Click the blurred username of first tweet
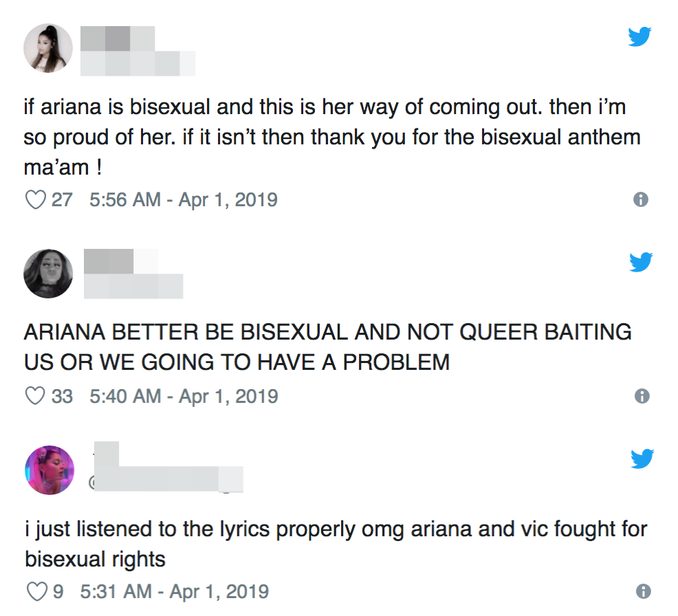This screenshot has height=616, width=678. click(118, 38)
